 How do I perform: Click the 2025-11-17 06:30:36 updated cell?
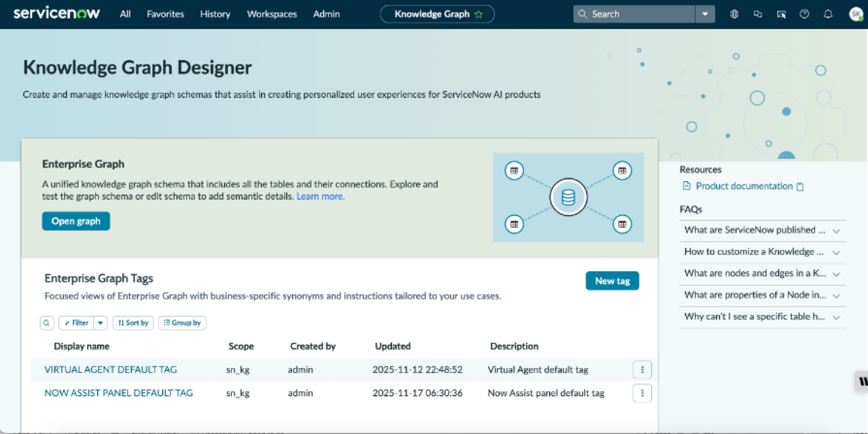click(418, 393)
